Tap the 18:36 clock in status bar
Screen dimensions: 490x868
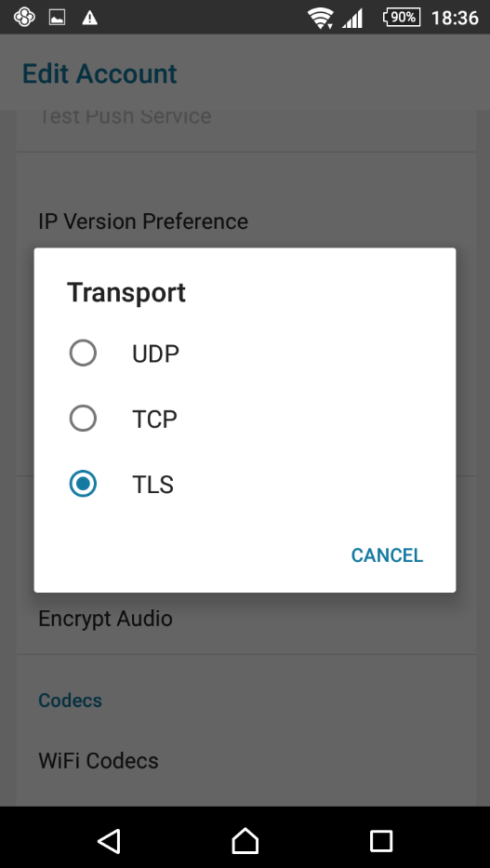point(455,18)
